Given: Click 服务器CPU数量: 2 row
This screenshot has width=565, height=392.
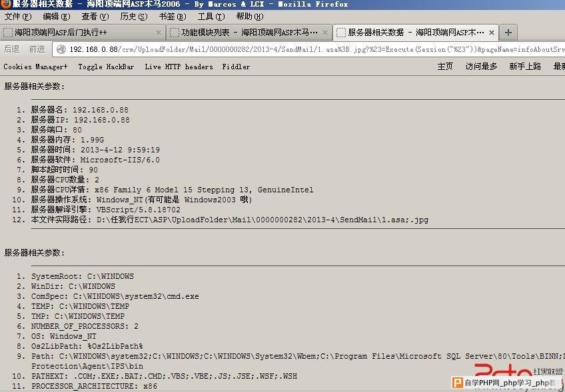Looking at the screenshot, I should [65, 180].
